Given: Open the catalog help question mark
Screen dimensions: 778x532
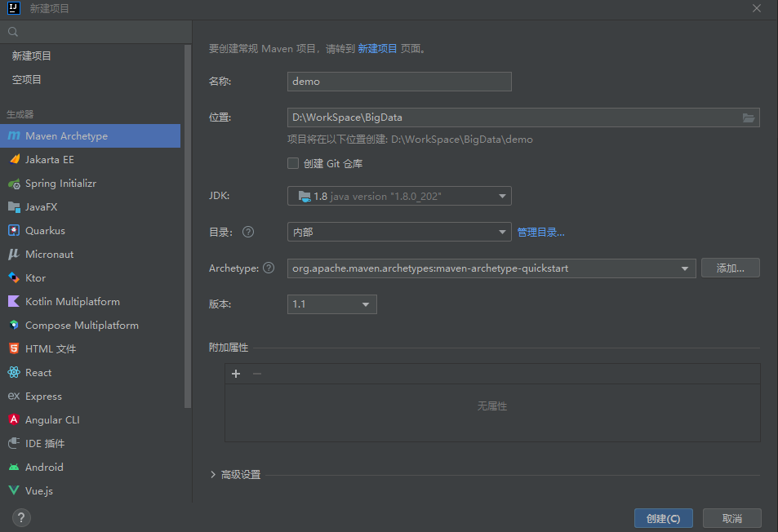Looking at the screenshot, I should pyautogui.click(x=248, y=232).
